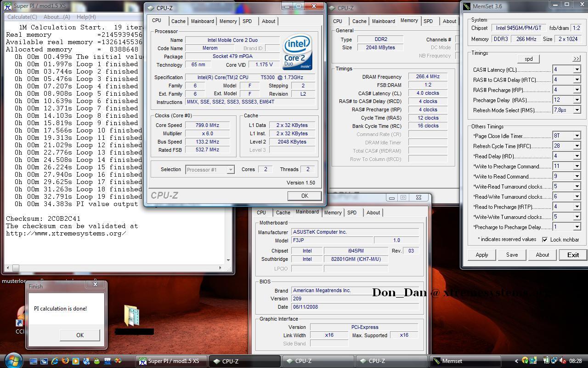This screenshot has height=368, width=588.
Task: Click xtremesystems.org URL text in Super PI
Action: (66, 233)
